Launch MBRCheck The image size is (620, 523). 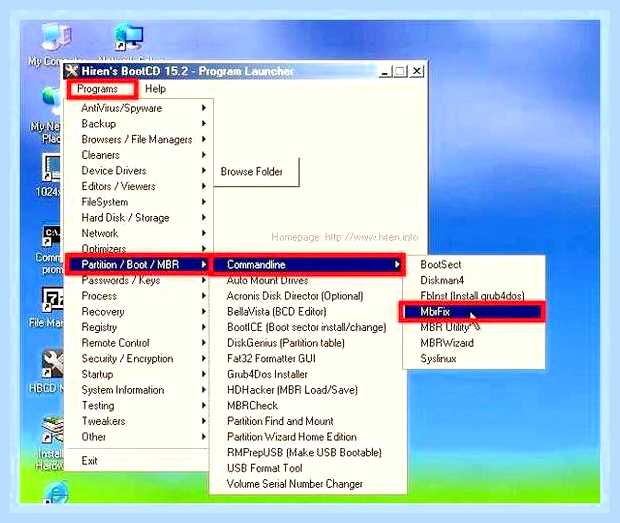tap(308, 406)
